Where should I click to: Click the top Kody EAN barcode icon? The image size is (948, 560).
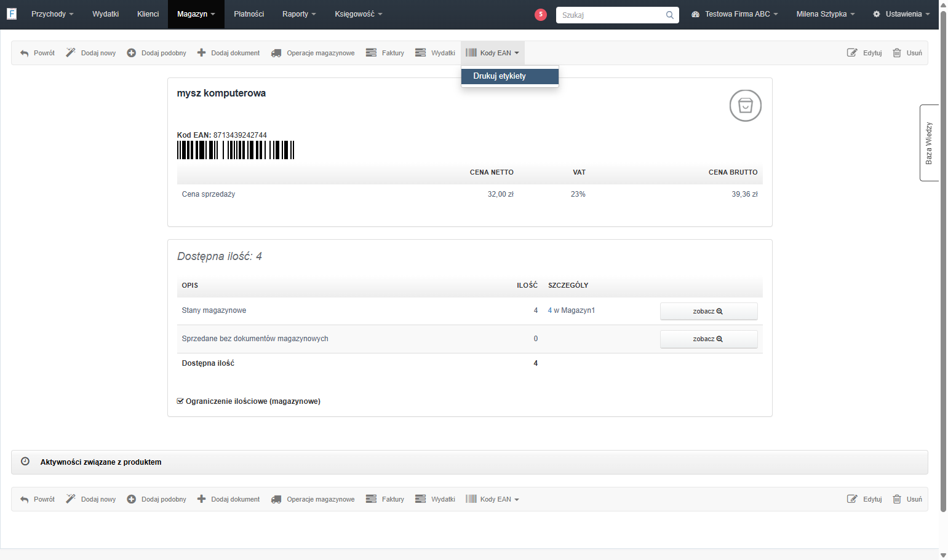[471, 53]
